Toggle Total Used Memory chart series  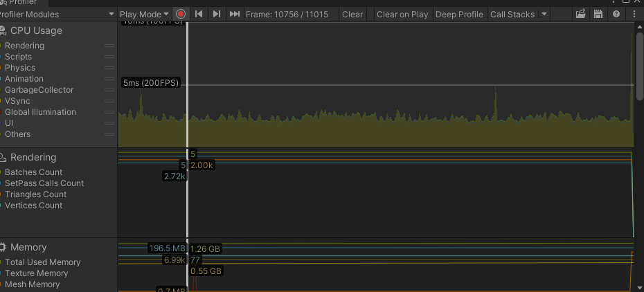click(42, 262)
